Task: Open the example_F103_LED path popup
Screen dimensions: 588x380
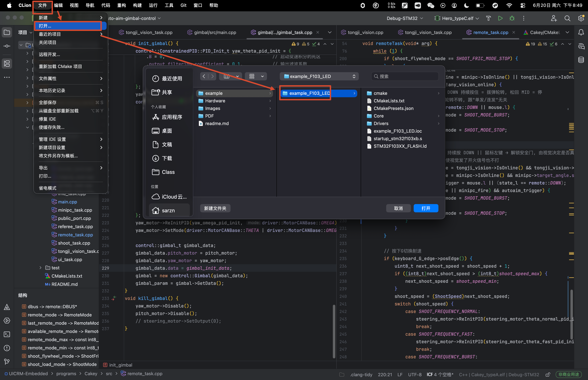Action: tap(319, 76)
